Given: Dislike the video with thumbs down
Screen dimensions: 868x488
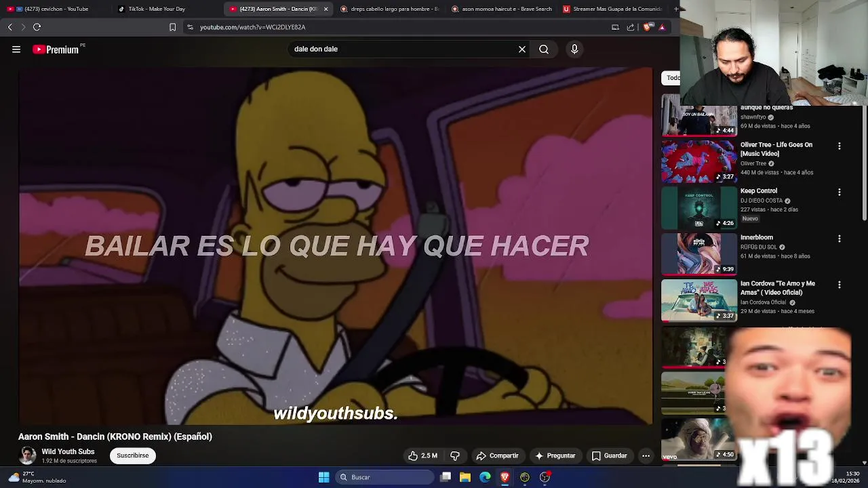Looking at the screenshot, I should point(455,455).
